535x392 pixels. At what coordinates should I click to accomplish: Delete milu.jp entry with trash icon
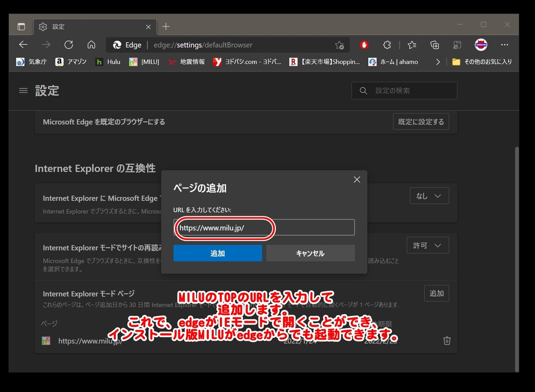pyautogui.click(x=447, y=341)
